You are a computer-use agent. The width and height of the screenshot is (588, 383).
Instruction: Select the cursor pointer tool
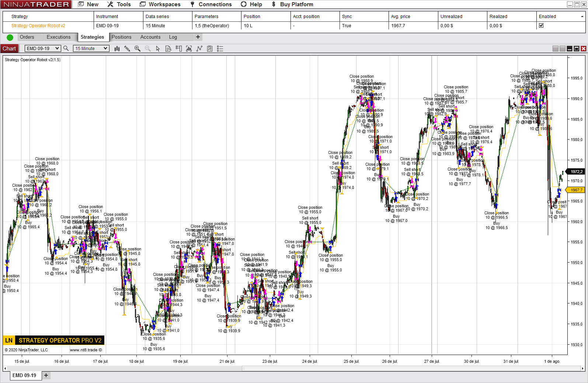pyautogui.click(x=158, y=49)
